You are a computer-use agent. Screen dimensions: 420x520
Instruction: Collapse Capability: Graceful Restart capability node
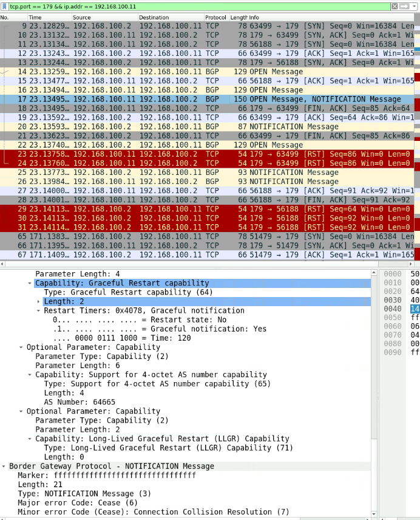(30, 283)
